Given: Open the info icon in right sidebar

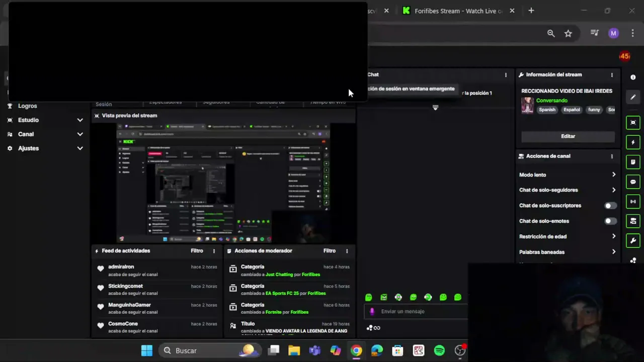Looking at the screenshot, I should pos(633,77).
